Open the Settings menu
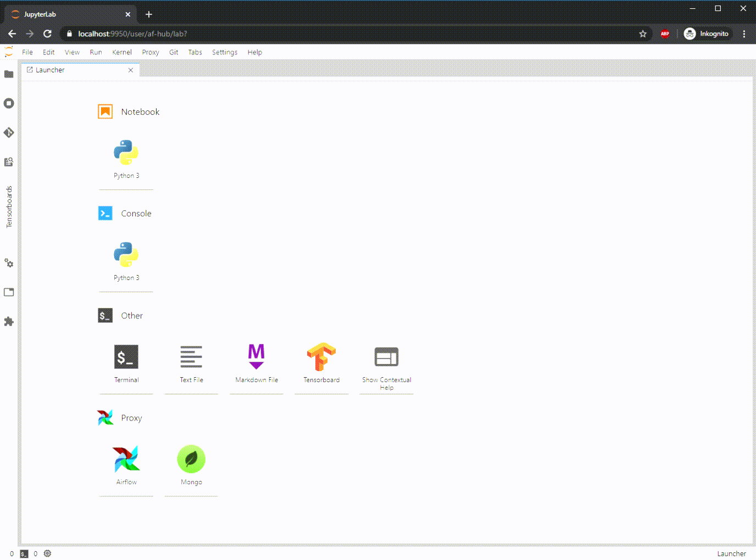Image resolution: width=756 pixels, height=560 pixels. coord(224,52)
